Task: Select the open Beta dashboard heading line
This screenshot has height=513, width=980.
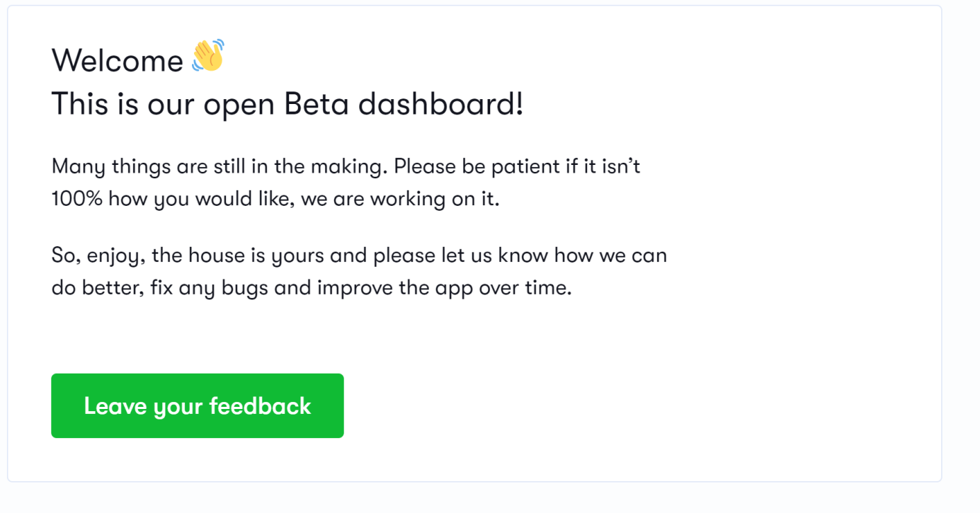Action: click(x=287, y=104)
